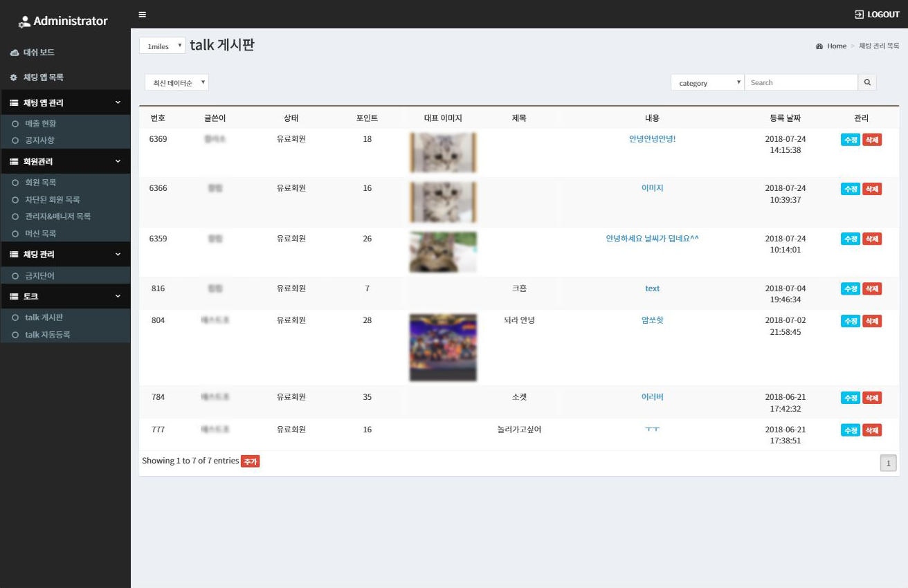Screen dimensions: 908x588
Task: Click 삭제 for post 816
Action: (872, 288)
